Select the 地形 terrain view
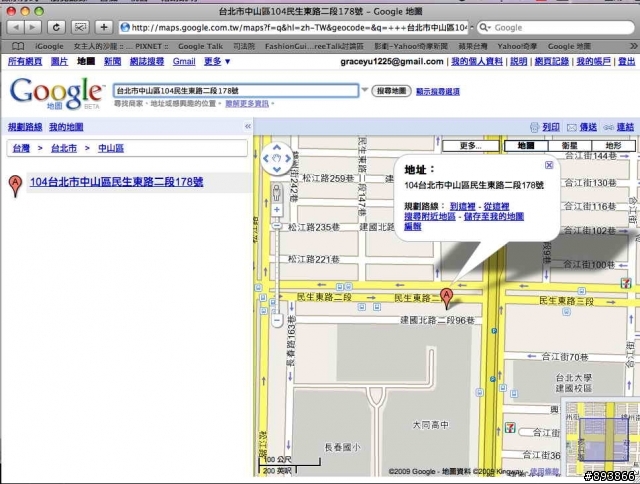The width and height of the screenshot is (640, 484). [x=613, y=146]
